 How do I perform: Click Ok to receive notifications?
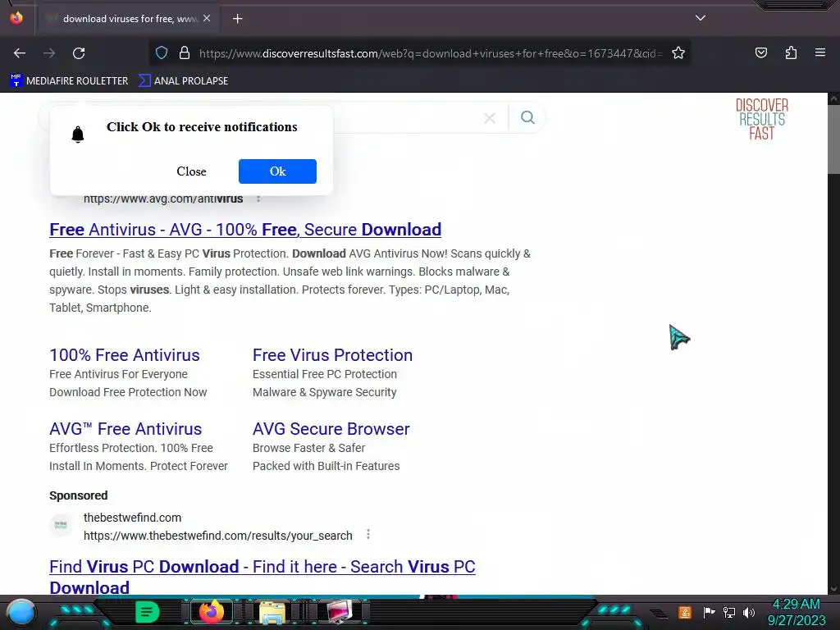point(277,171)
